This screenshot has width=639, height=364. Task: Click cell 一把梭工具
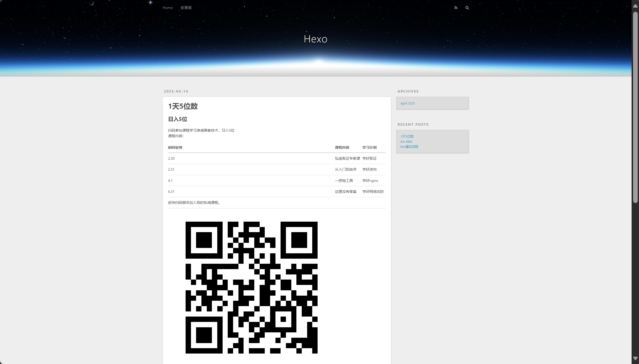click(x=344, y=181)
